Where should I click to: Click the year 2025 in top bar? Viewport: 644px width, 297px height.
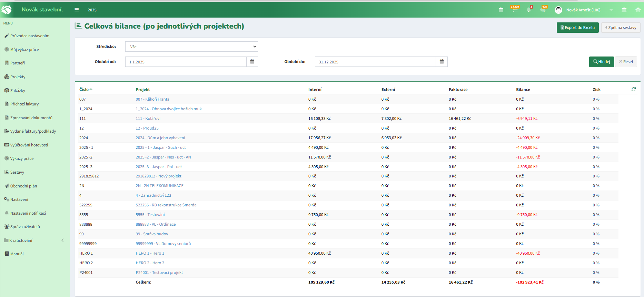[92, 10]
